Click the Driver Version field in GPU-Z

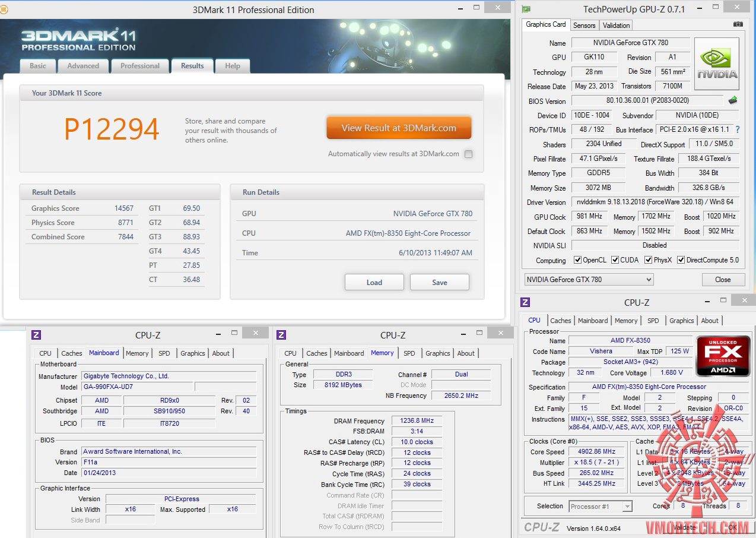pyautogui.click(x=655, y=202)
